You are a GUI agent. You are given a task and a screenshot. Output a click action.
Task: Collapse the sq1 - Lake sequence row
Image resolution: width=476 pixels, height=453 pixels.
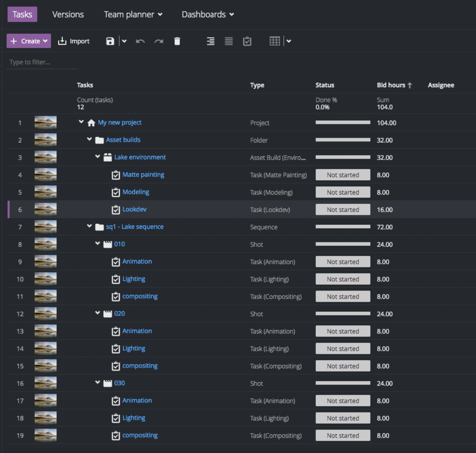(89, 226)
